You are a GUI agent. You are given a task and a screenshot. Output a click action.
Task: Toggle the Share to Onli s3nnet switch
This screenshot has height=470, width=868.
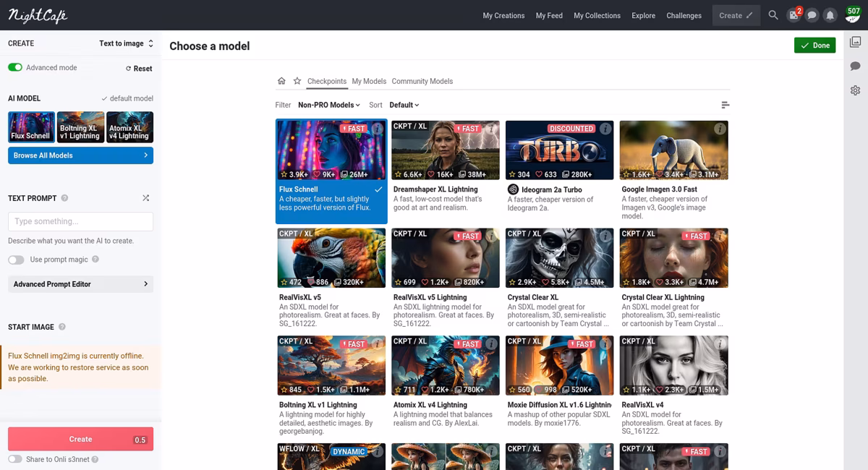pyautogui.click(x=15, y=459)
